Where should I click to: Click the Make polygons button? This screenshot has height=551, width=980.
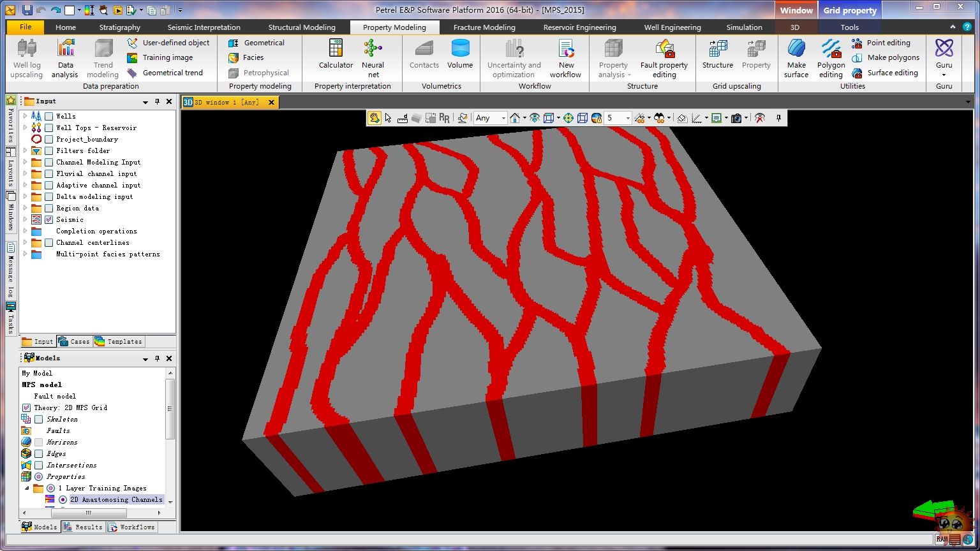coord(886,57)
